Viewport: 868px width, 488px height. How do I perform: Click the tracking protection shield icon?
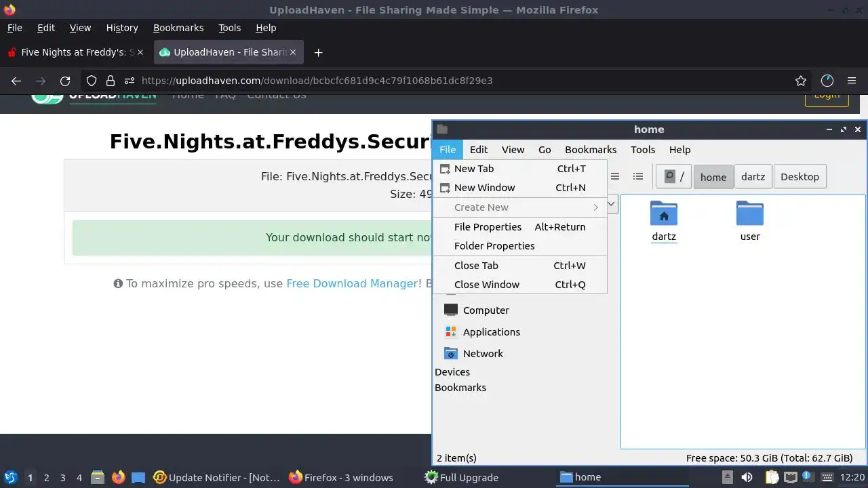click(92, 81)
